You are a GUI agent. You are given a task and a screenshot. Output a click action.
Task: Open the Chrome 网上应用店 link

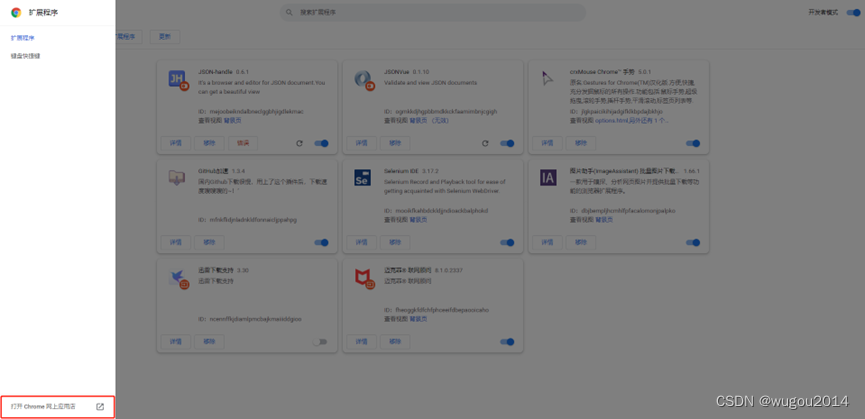click(57, 407)
